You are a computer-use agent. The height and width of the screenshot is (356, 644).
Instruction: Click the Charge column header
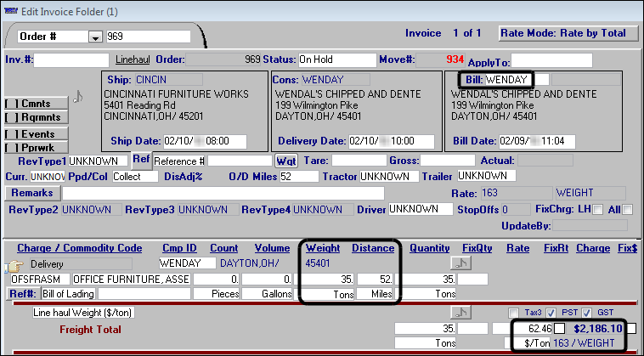pos(593,248)
